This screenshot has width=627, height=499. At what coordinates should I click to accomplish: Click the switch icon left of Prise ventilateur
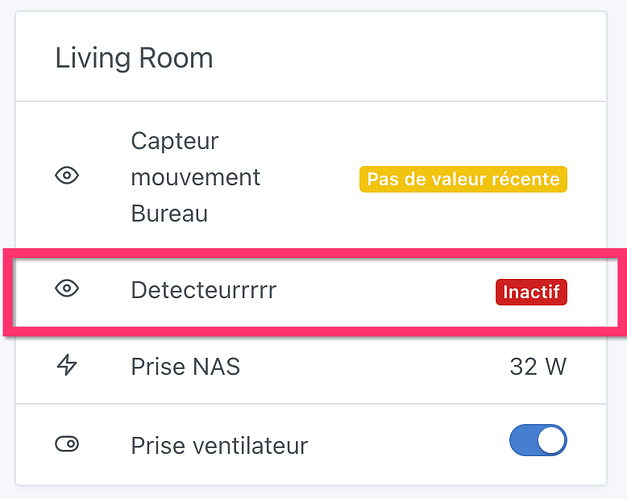coord(67,444)
